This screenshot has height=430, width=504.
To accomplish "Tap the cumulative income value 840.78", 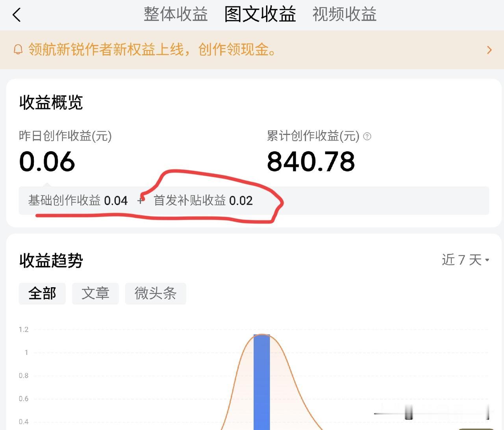I will coord(311,162).
